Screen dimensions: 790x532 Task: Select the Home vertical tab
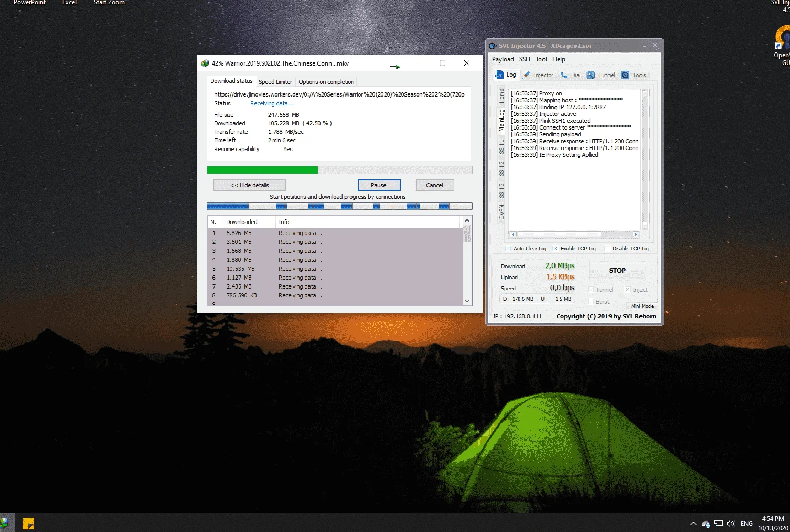click(501, 95)
